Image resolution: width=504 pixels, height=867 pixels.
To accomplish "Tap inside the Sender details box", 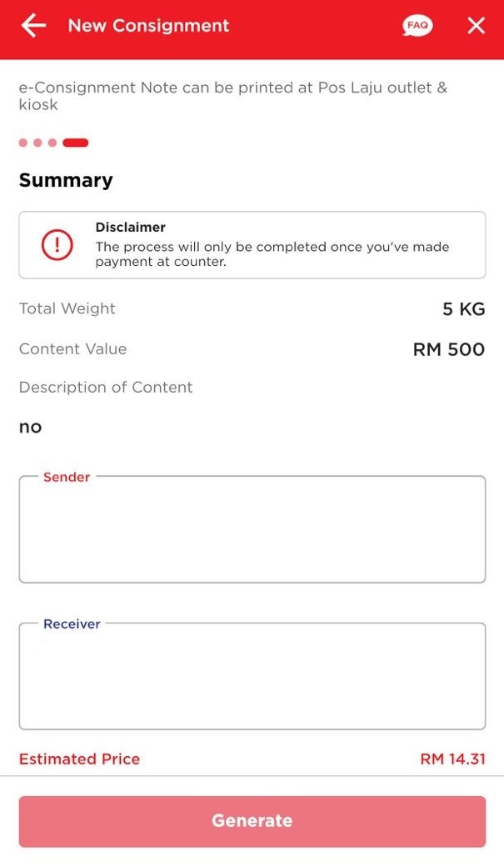I will pyautogui.click(x=252, y=530).
